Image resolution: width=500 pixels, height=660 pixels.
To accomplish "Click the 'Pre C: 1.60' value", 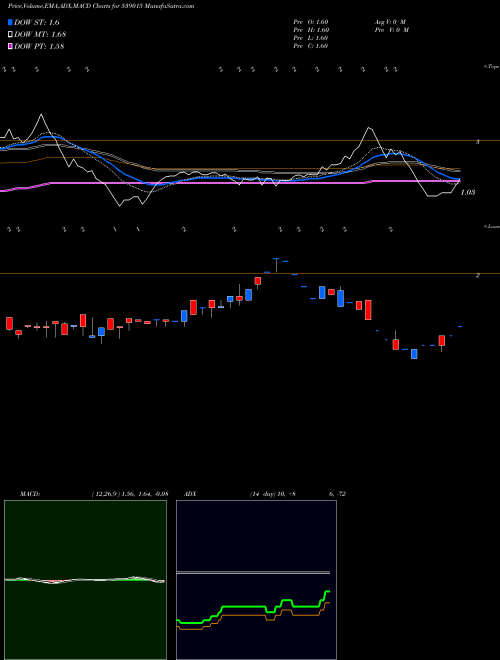I will point(311,46).
